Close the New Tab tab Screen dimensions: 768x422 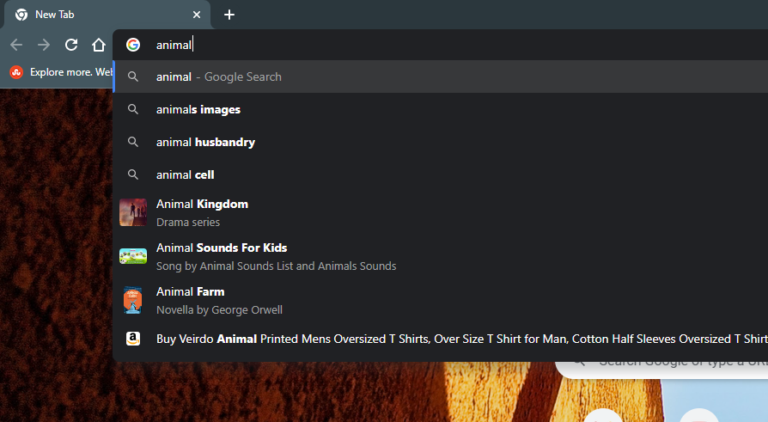pyautogui.click(x=196, y=15)
